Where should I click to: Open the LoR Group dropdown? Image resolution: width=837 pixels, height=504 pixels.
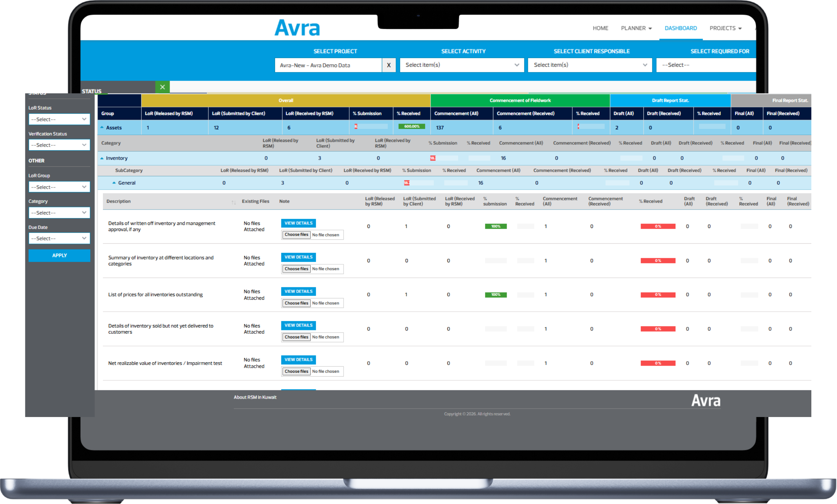[x=59, y=187]
